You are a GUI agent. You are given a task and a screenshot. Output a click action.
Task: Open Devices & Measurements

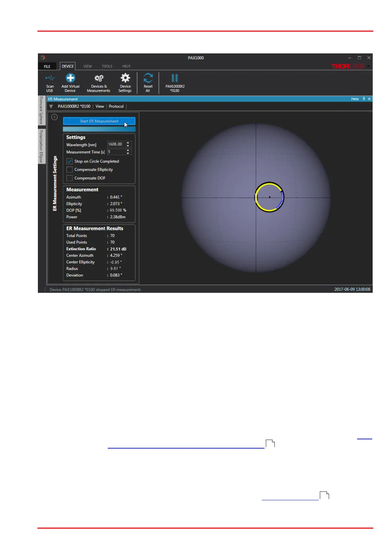tap(98, 83)
